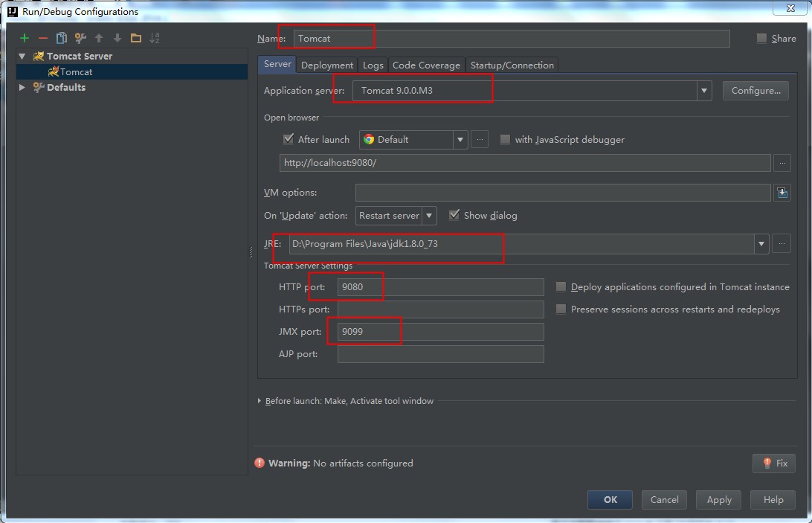Click the 'Tomcat Server' group label

(80, 56)
